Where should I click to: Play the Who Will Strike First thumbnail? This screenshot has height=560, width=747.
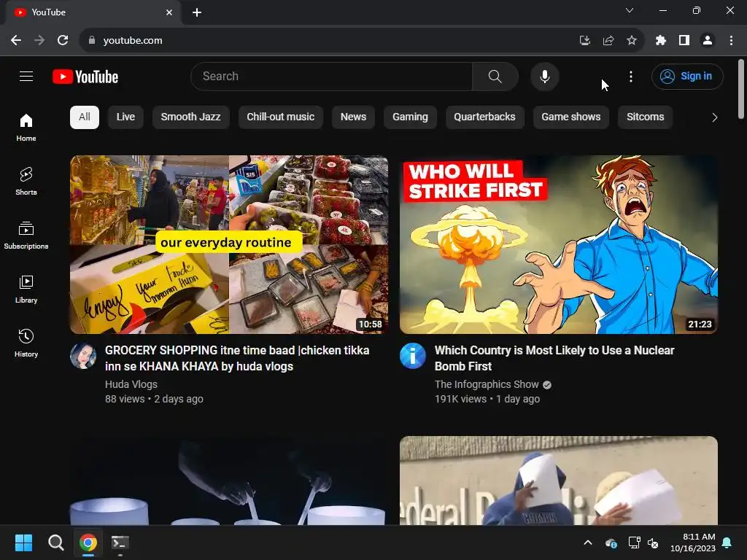559,245
